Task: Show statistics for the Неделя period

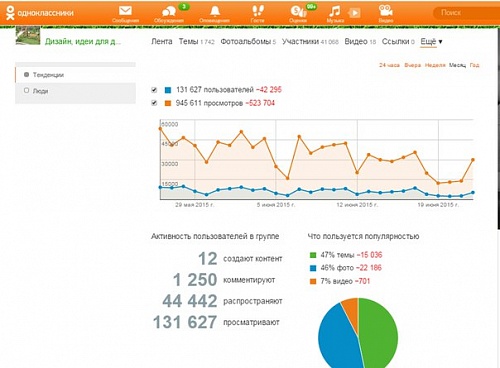Action: click(x=435, y=65)
